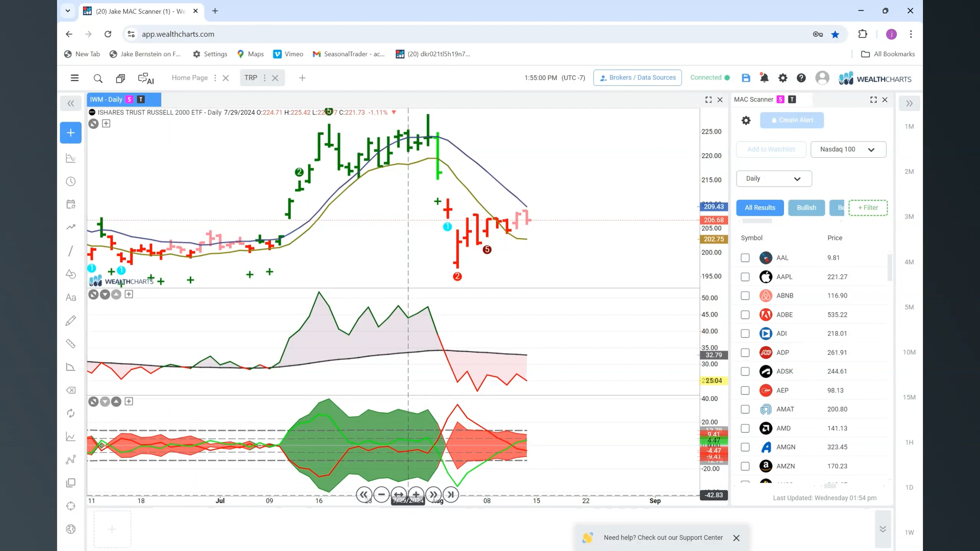This screenshot has width=980, height=551.
Task: Bookmark page with the star icon
Action: pyautogui.click(x=835, y=34)
